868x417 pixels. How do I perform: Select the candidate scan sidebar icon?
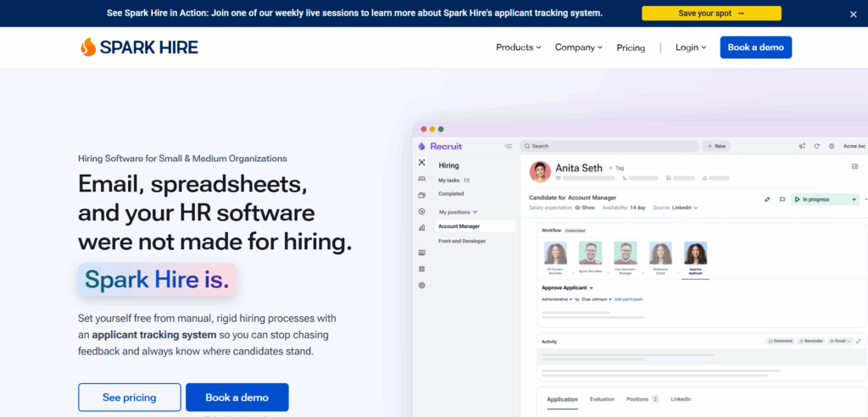(x=422, y=162)
